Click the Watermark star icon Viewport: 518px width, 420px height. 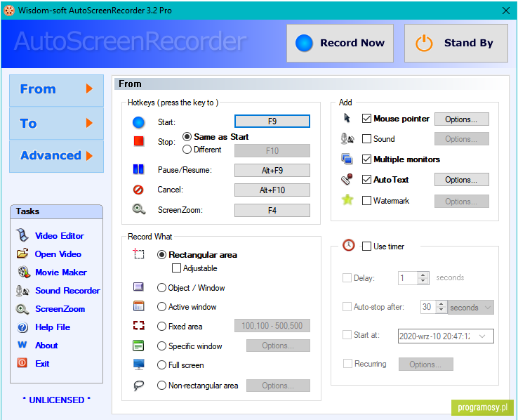[347, 199]
